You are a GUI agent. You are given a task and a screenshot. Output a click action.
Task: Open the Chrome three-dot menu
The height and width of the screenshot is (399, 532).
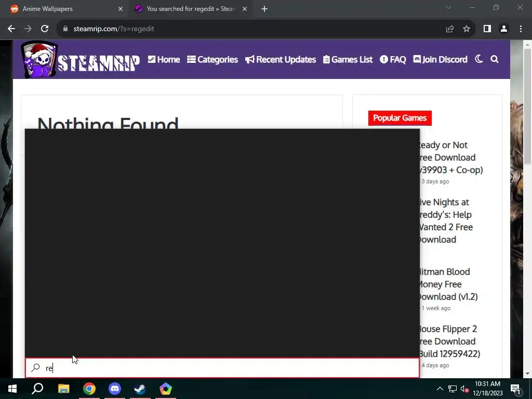(x=521, y=29)
